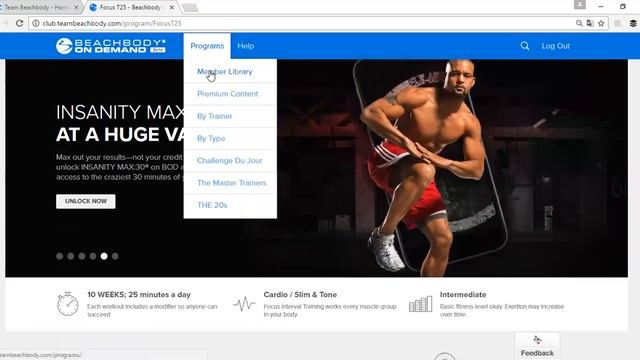Restore down the browser window

pos(623,6)
